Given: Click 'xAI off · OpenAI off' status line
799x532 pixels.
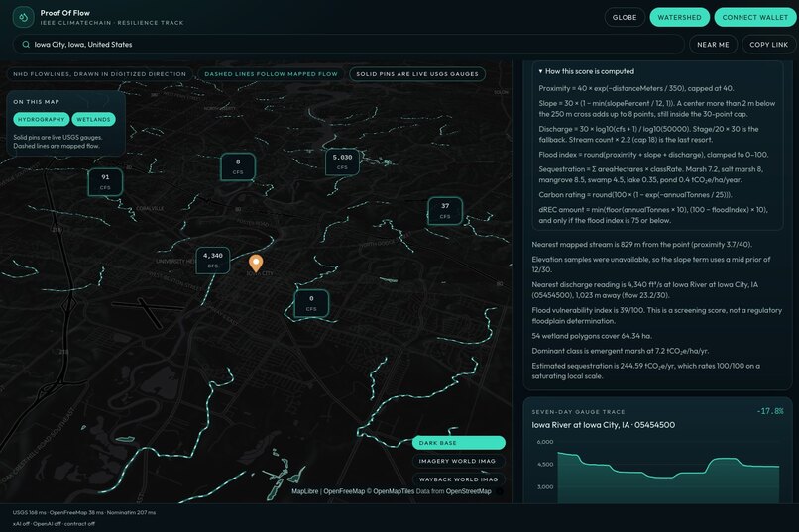Looking at the screenshot, I should click(x=54, y=524).
